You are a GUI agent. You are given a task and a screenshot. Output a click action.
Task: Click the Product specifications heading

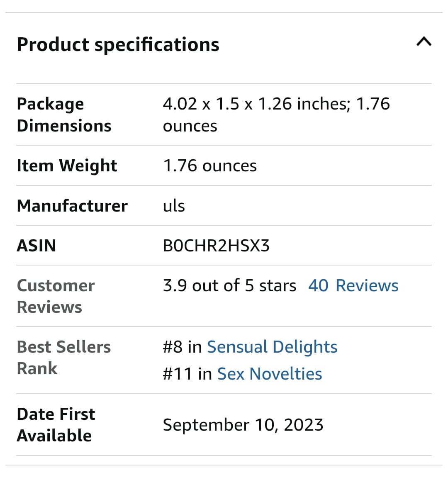(118, 45)
